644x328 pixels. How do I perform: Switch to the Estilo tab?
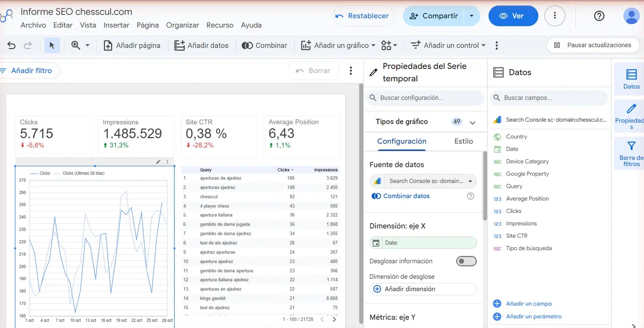[x=464, y=141]
